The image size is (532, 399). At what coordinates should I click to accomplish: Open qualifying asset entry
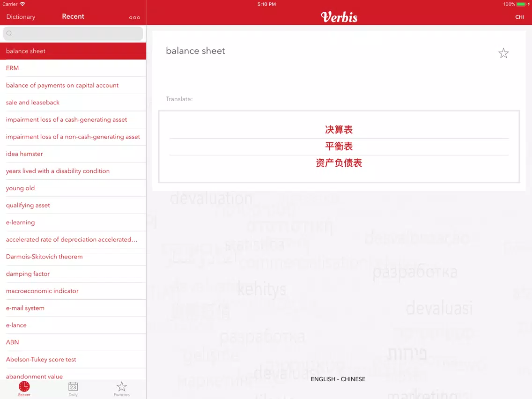(73, 205)
